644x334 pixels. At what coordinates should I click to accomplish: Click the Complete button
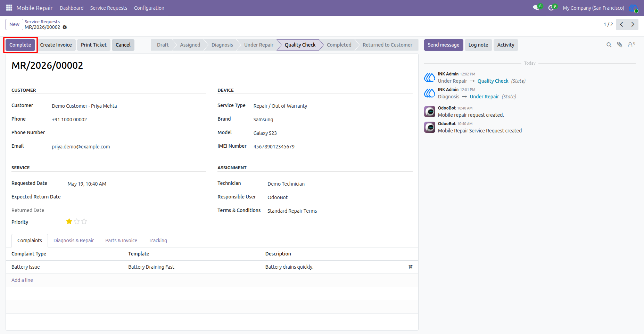point(20,45)
